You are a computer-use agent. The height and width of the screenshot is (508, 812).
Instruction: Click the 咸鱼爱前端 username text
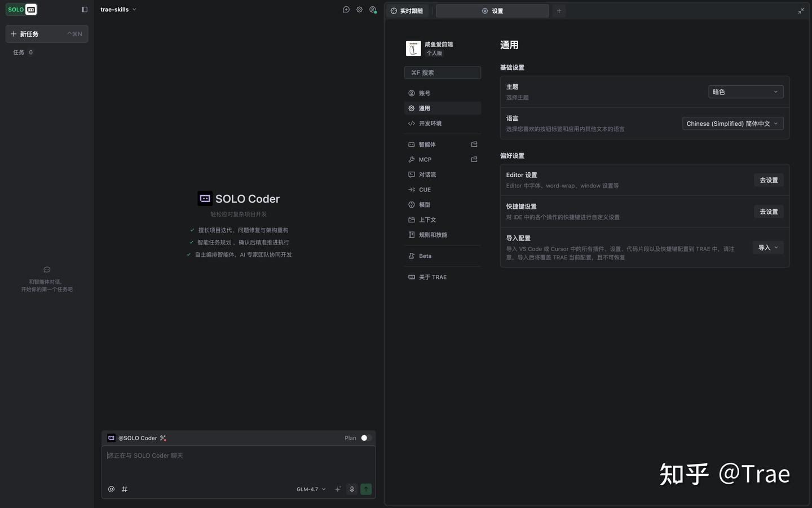(x=439, y=44)
